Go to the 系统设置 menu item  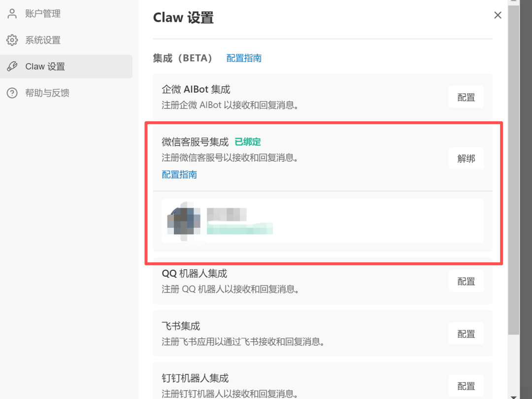click(x=43, y=40)
